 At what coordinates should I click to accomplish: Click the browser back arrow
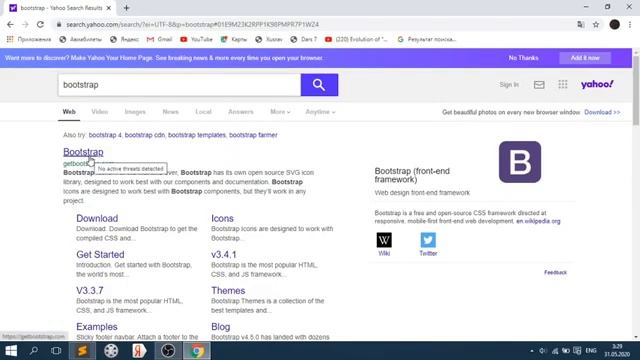click(x=10, y=24)
